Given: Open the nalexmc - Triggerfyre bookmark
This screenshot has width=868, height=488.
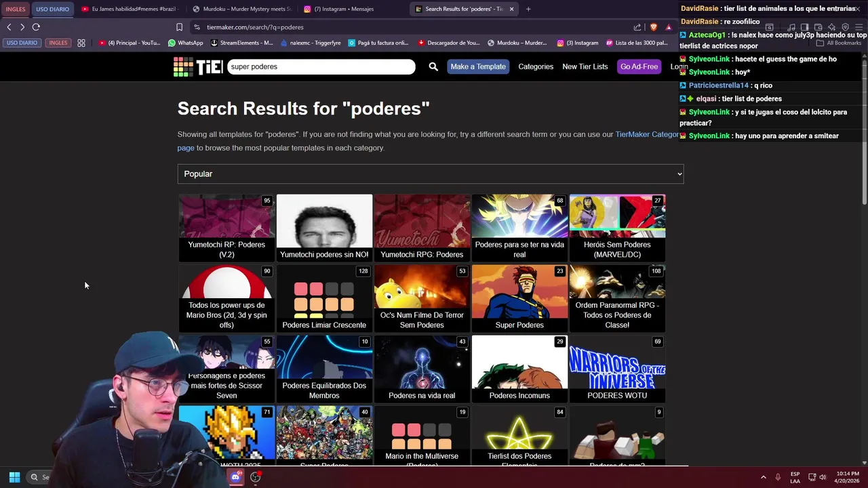Looking at the screenshot, I should pos(311,43).
